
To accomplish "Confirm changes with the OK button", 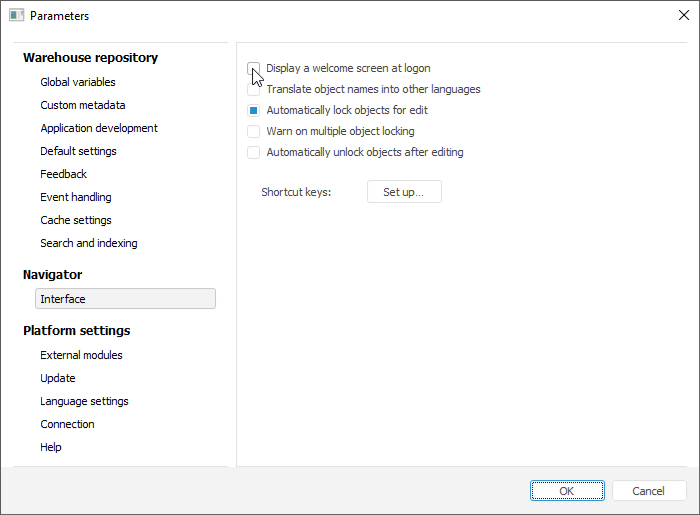I will pos(567,491).
